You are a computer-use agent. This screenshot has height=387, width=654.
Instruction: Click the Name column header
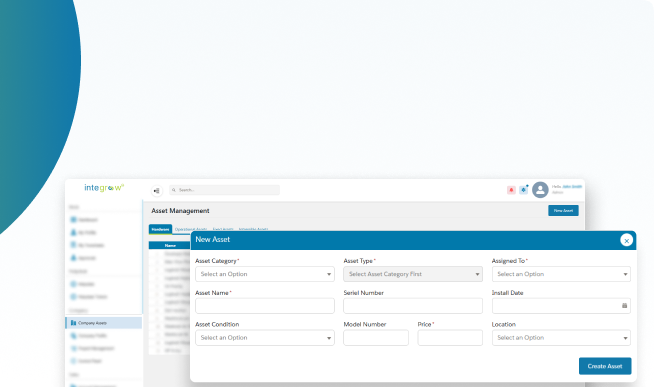point(170,246)
